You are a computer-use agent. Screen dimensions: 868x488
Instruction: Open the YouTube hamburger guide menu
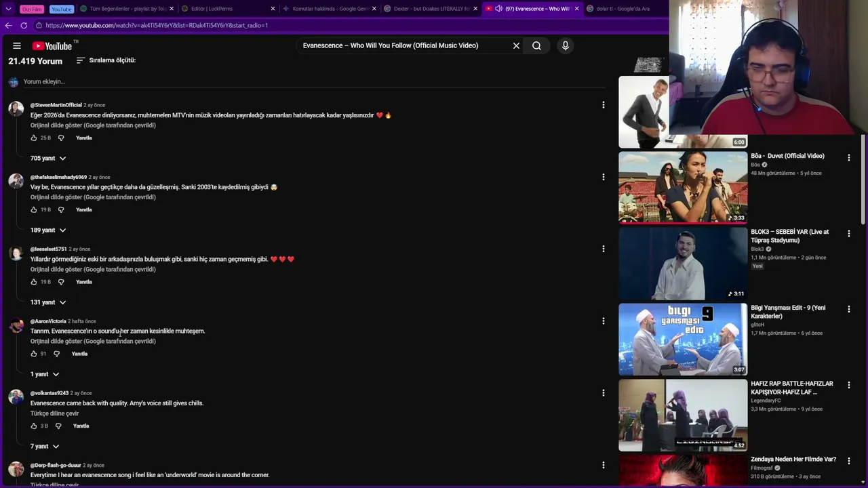pyautogui.click(x=17, y=46)
